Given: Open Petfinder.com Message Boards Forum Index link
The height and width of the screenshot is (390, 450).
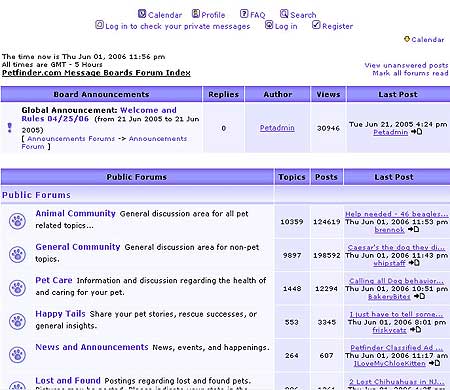Looking at the screenshot, I should point(96,73).
